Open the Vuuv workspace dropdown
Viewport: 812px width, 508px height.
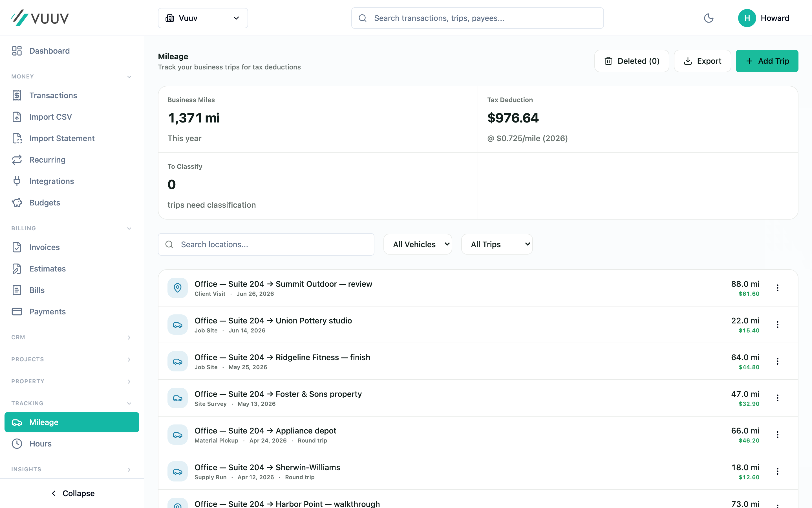tap(203, 18)
